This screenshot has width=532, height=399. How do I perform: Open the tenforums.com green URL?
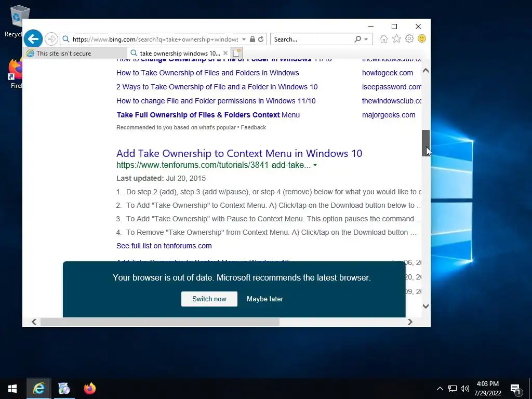tap(214, 165)
